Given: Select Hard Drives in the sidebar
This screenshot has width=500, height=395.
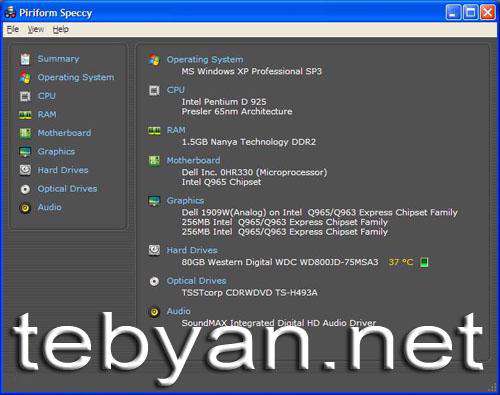Looking at the screenshot, I should pyautogui.click(x=63, y=170).
